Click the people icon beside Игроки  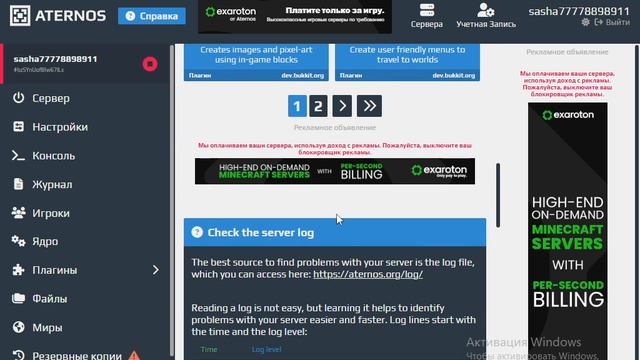click(x=18, y=213)
